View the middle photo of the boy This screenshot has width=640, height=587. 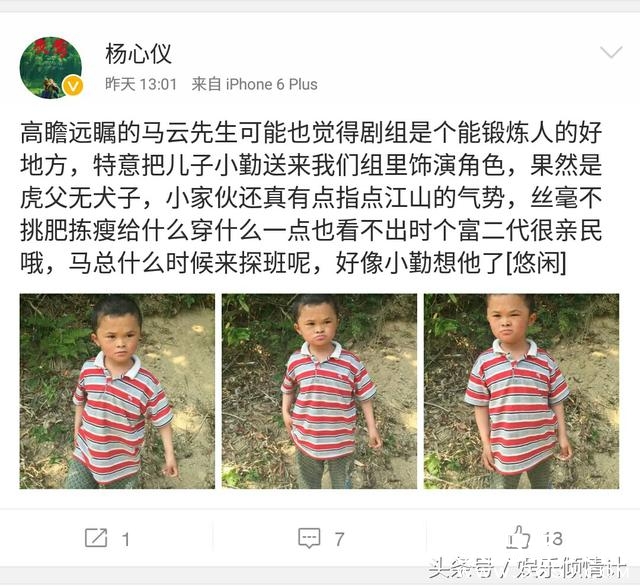pos(319,391)
